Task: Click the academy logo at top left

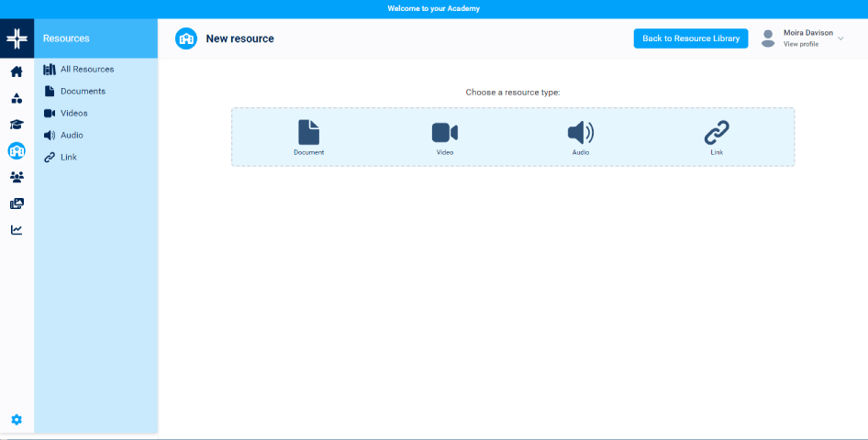Action: pos(17,38)
